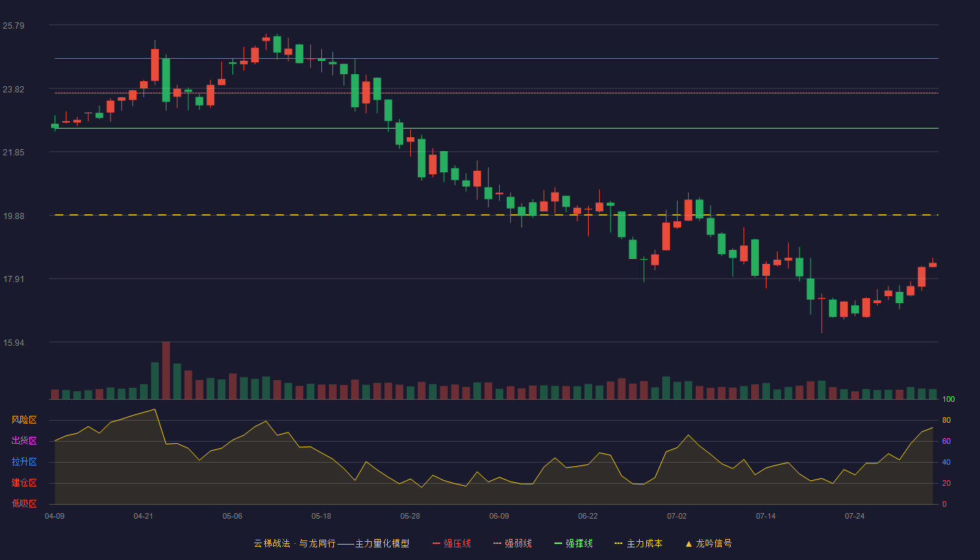
Task: Toggle the 龙吟信号 triangle legend entry
Action: tap(708, 543)
